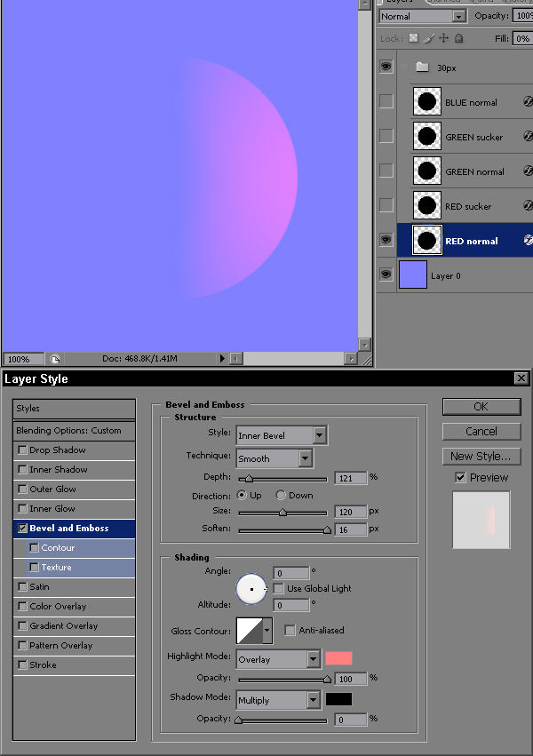Click the lock transparent pixels icon
Image resolution: width=533 pixels, height=756 pixels.
click(x=414, y=38)
